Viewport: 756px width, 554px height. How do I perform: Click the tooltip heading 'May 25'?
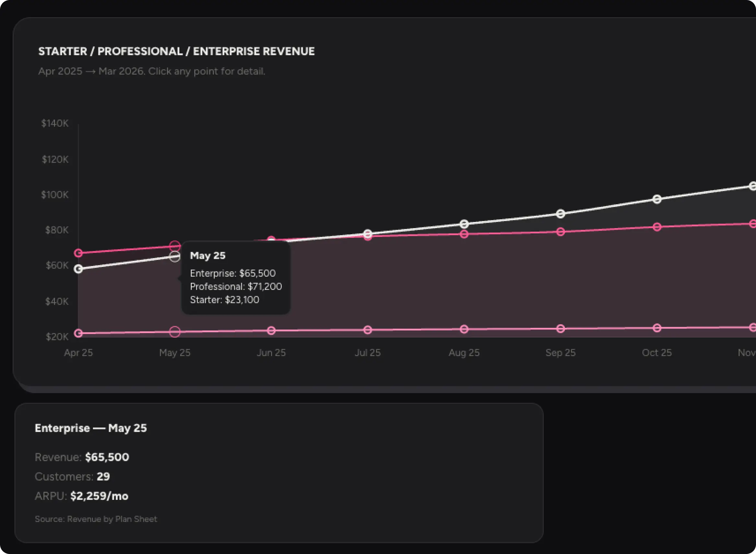208,256
